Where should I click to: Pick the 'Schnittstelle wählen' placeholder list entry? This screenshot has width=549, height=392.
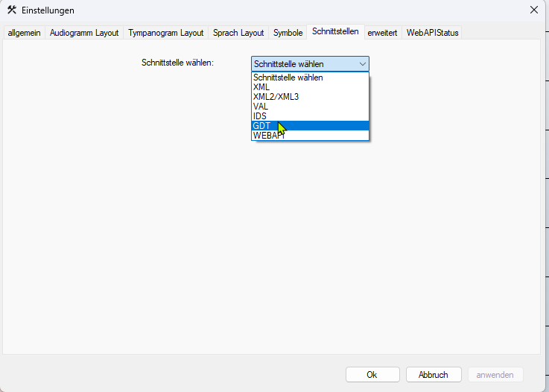288,78
